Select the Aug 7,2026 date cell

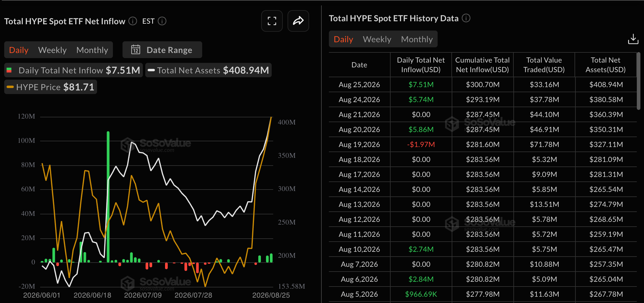(359, 264)
